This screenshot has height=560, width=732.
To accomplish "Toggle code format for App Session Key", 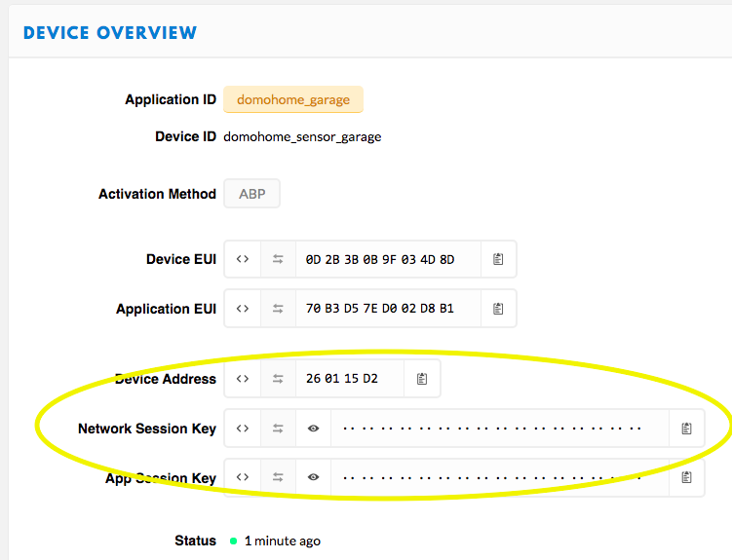I will point(243,477).
